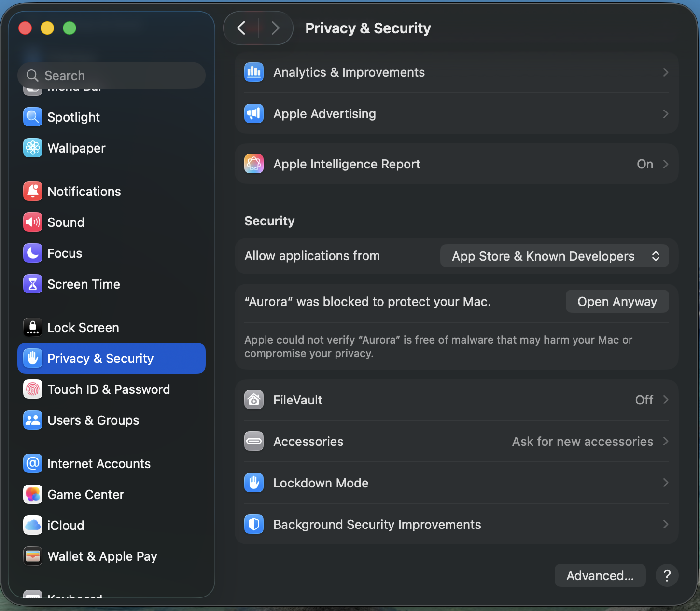Screen dimensions: 700x611
Task: Open Accessories options via its chevron
Action: tap(666, 441)
